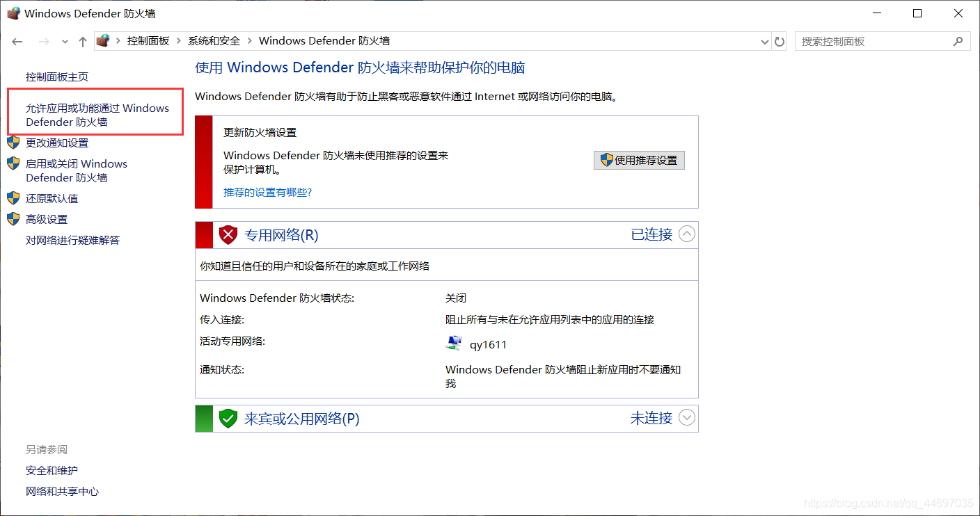Open the 对网络进行疑难解答 link
This screenshot has width=980, height=516.
[73, 240]
